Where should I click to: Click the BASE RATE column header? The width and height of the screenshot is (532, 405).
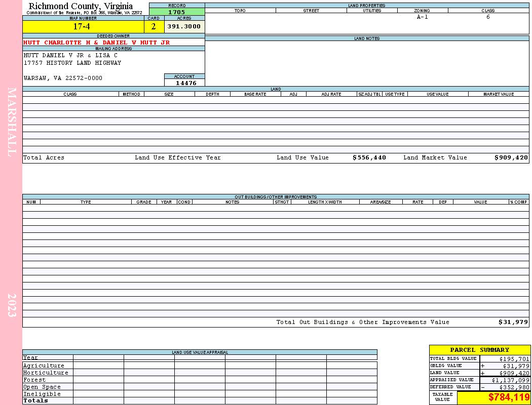pyautogui.click(x=255, y=94)
